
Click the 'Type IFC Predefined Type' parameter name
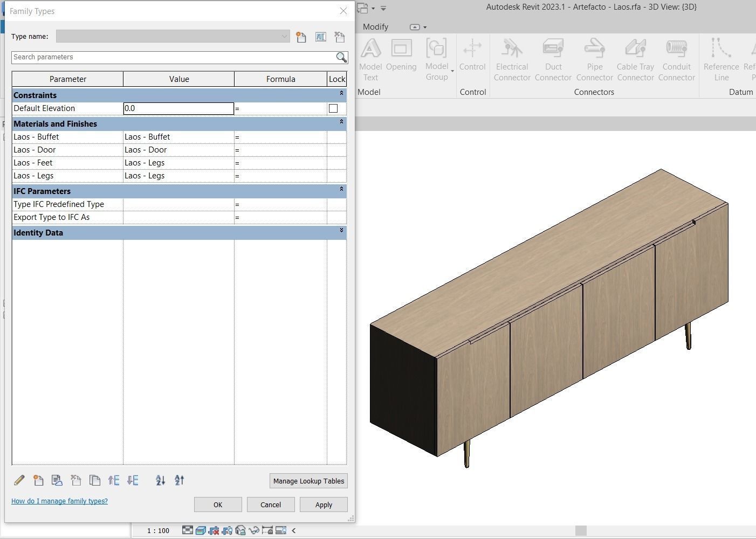click(x=59, y=204)
